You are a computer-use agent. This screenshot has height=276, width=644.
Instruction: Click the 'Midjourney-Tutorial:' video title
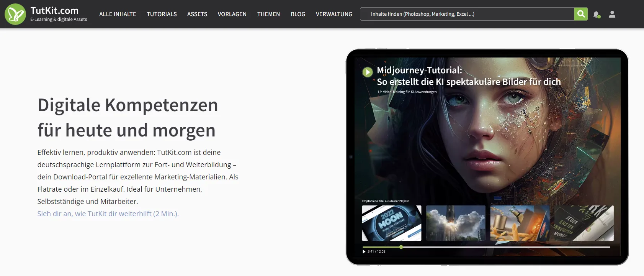click(419, 70)
